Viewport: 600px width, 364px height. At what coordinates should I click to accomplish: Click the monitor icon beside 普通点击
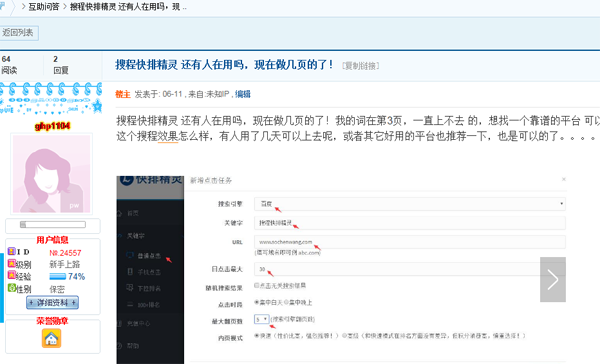click(130, 255)
